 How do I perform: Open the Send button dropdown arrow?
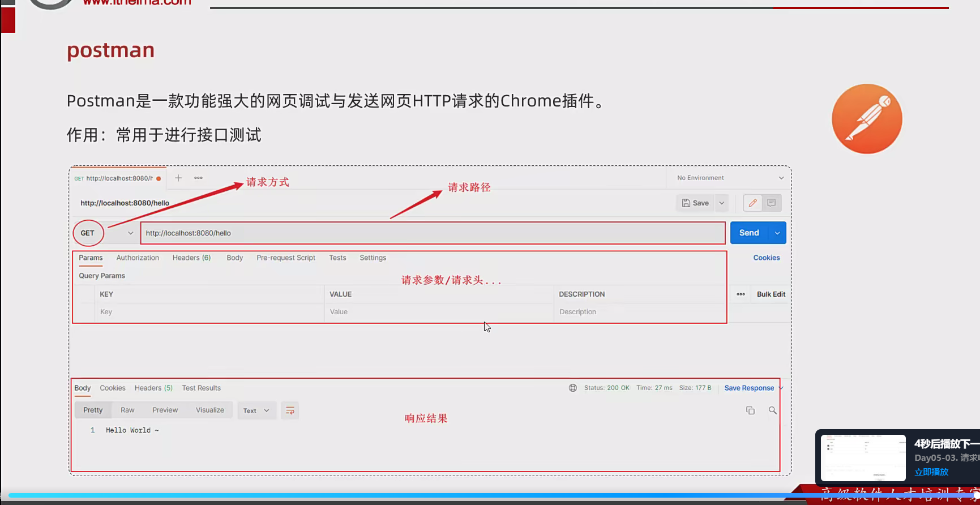pyautogui.click(x=777, y=233)
